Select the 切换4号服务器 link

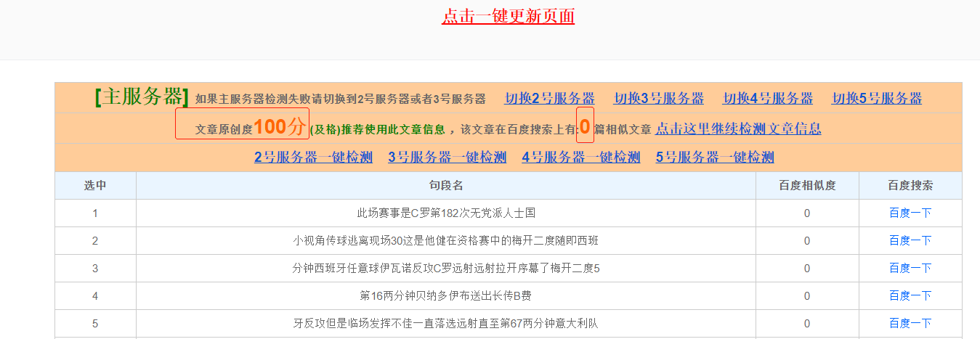(x=767, y=99)
